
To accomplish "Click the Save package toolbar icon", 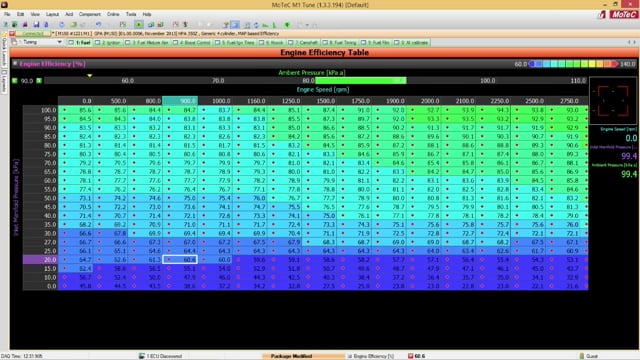I will click(36, 25).
